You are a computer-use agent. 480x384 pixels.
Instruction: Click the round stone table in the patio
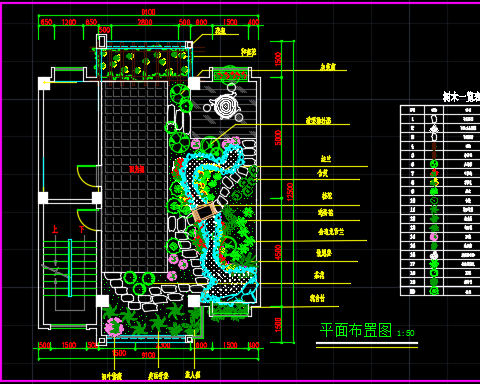click(x=226, y=107)
